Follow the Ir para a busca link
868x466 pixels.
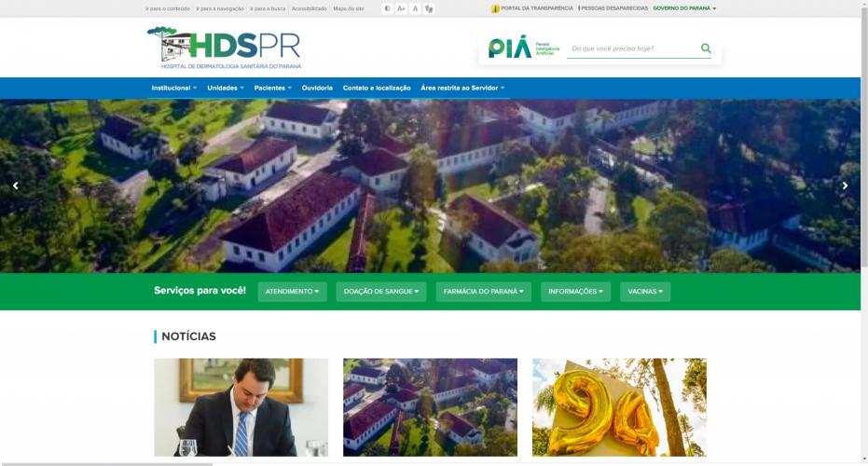[x=268, y=9]
